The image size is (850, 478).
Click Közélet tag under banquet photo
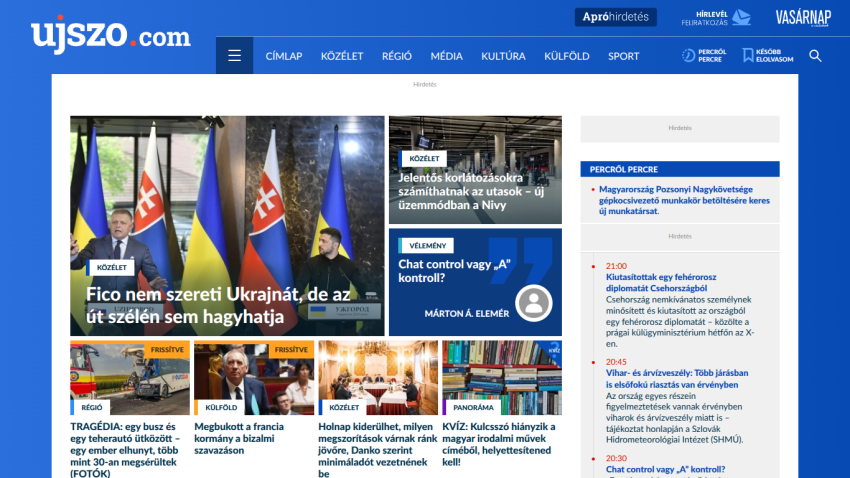pyautogui.click(x=344, y=408)
